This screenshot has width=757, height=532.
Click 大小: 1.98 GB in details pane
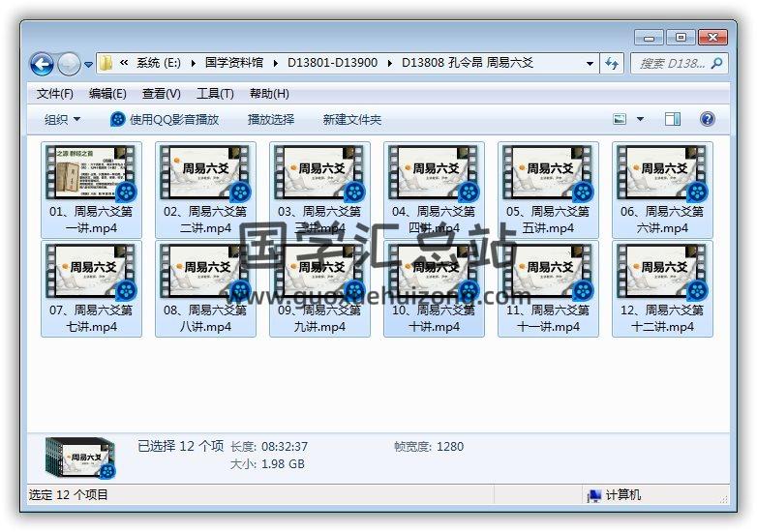(x=267, y=464)
